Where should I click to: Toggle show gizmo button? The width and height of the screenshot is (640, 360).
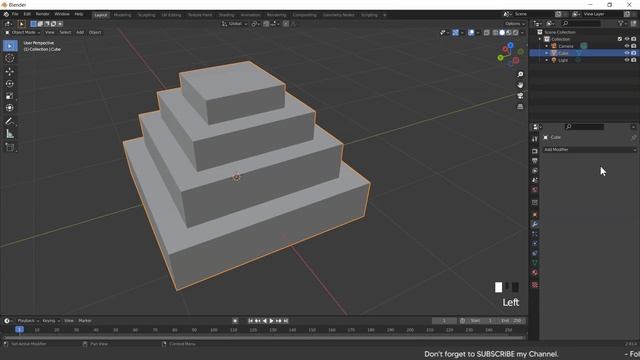[x=456, y=33]
